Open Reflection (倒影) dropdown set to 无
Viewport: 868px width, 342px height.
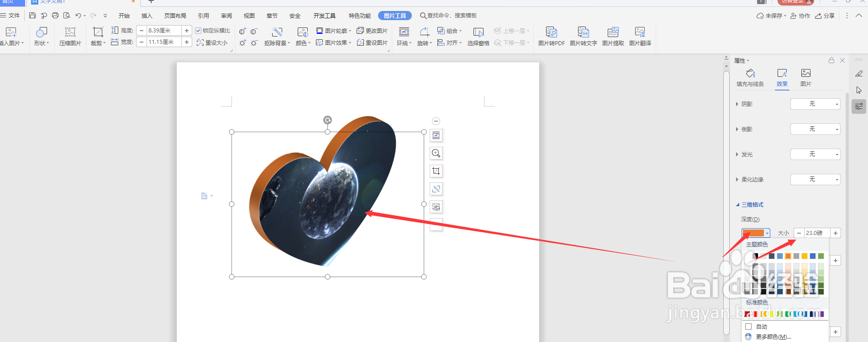[x=815, y=129]
